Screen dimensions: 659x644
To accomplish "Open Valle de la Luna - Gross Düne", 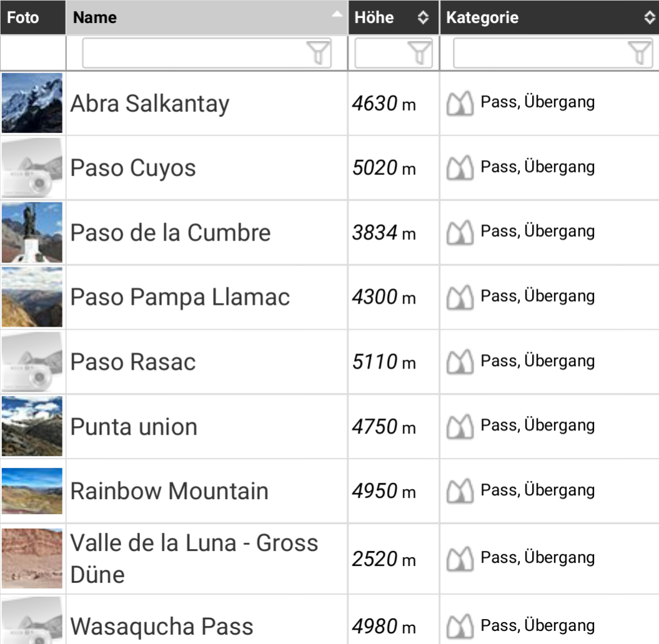I will [x=194, y=558].
